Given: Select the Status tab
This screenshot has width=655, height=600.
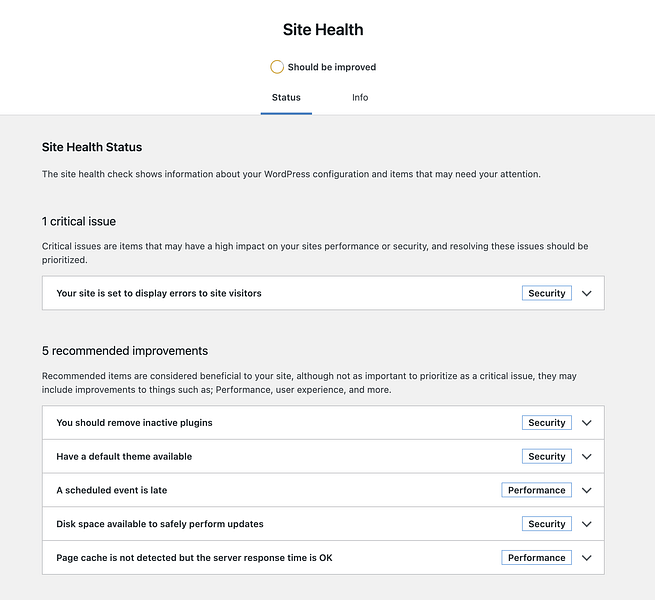Looking at the screenshot, I should click(x=286, y=98).
